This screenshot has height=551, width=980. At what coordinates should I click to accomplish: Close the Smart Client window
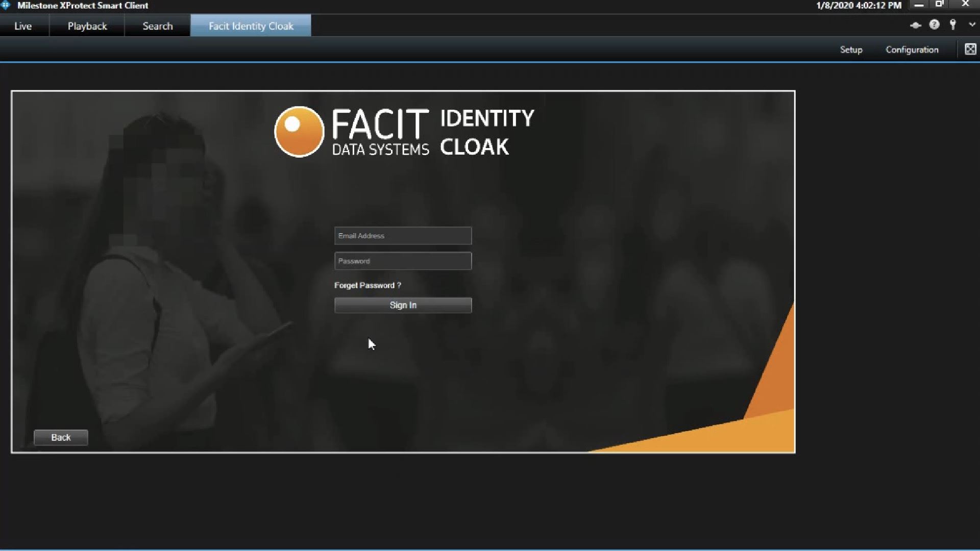[965, 4]
